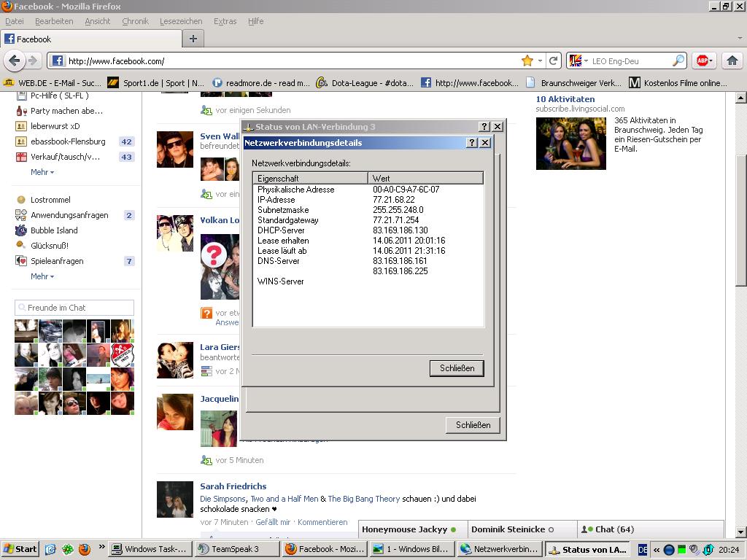
Task: Click the site identity Facebook icon in URL bar
Action: click(58, 61)
